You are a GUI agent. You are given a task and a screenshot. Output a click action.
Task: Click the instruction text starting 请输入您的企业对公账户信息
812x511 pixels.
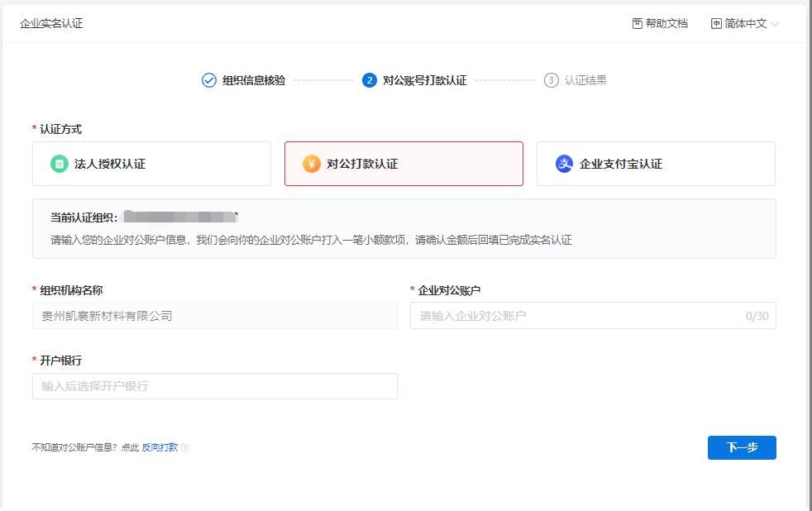[x=311, y=240]
